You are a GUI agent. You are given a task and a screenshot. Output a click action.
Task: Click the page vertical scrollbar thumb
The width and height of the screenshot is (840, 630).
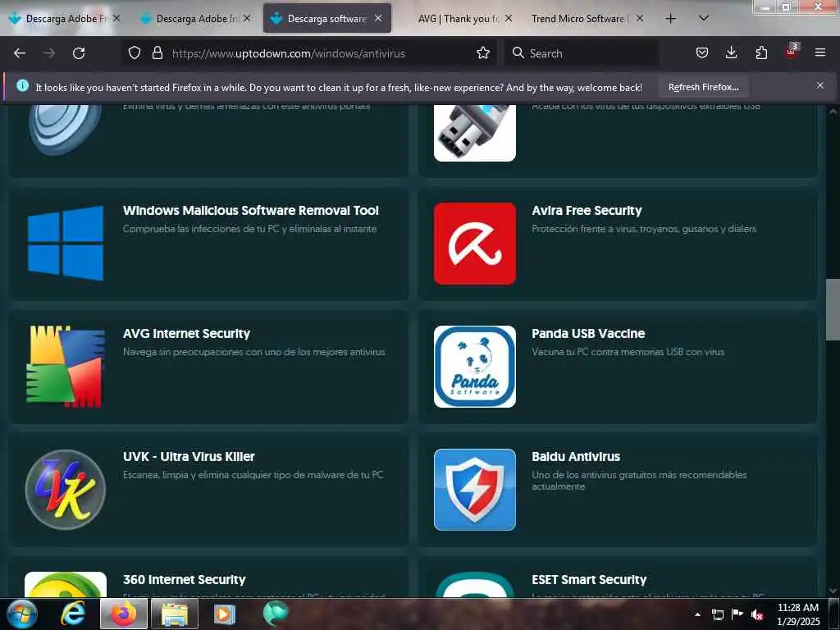(833, 309)
